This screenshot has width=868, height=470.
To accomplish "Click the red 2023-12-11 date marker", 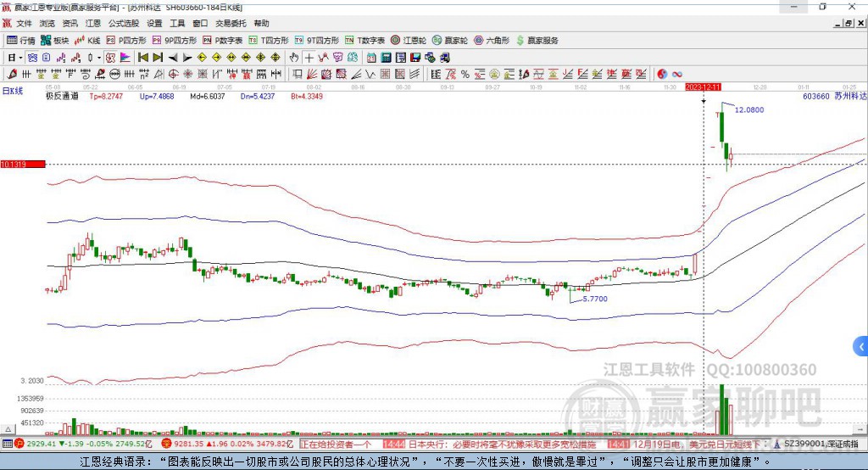I will click(x=703, y=87).
